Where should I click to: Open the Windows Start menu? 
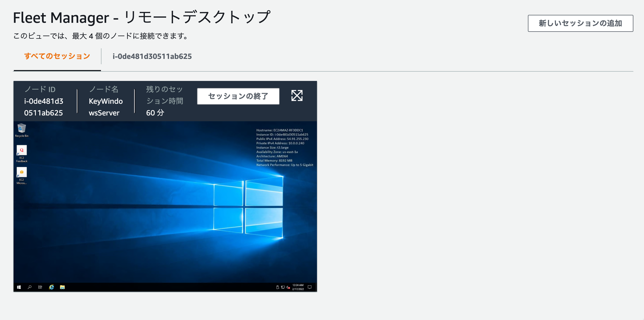(x=19, y=287)
